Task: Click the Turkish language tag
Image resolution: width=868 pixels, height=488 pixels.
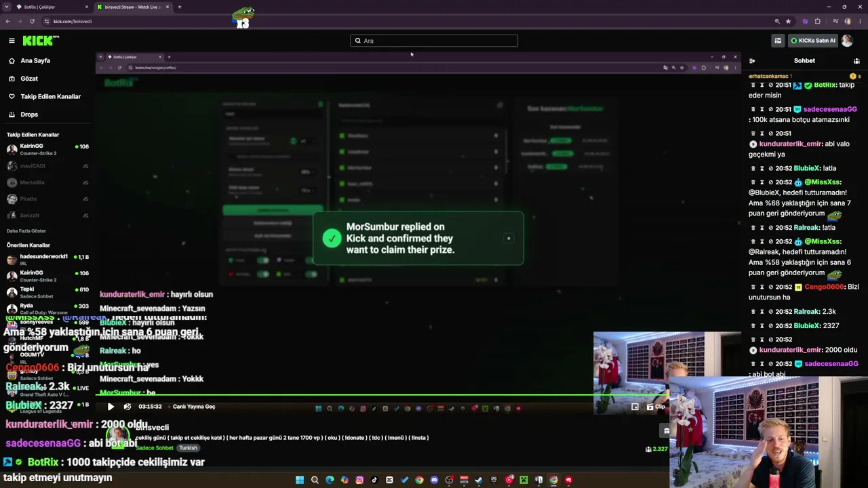Action: coord(188,448)
